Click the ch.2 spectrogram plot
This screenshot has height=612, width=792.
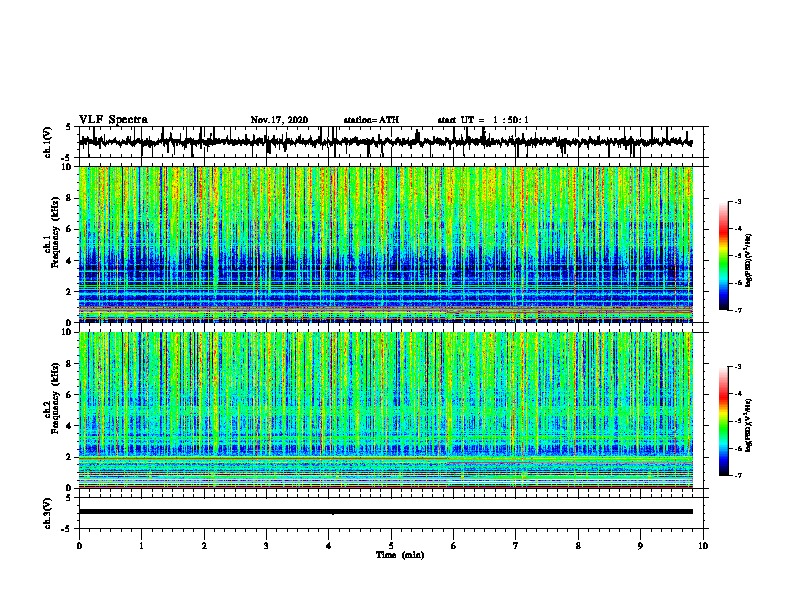[x=386, y=410]
